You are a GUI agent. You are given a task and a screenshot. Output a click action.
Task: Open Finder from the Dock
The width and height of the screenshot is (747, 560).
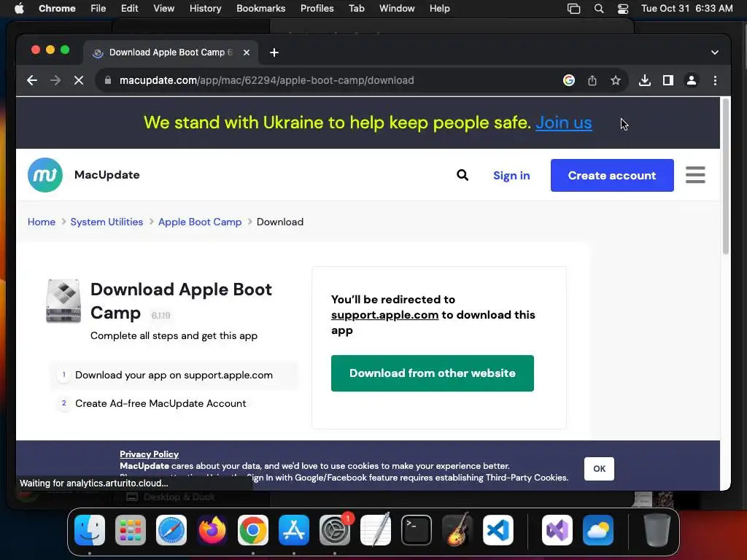click(x=90, y=530)
